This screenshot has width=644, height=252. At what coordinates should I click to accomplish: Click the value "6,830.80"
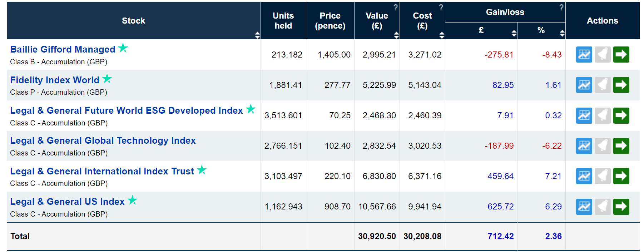[379, 176]
